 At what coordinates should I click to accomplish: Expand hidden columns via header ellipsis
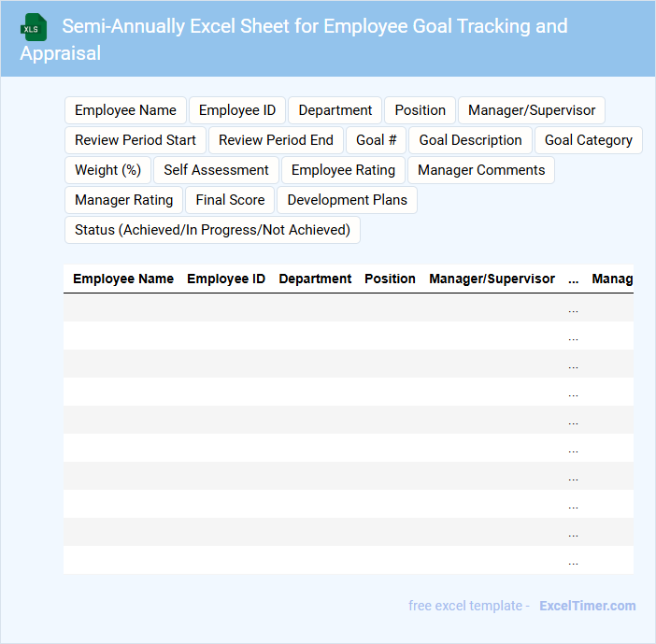tap(573, 279)
